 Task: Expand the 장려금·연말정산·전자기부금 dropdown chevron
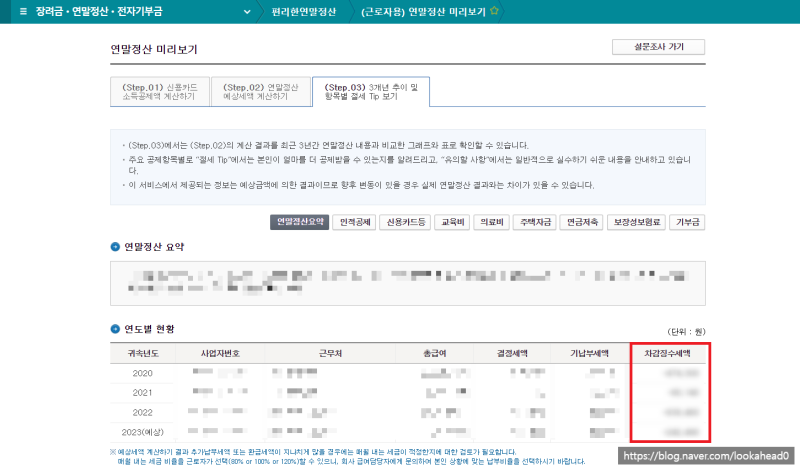tap(247, 12)
